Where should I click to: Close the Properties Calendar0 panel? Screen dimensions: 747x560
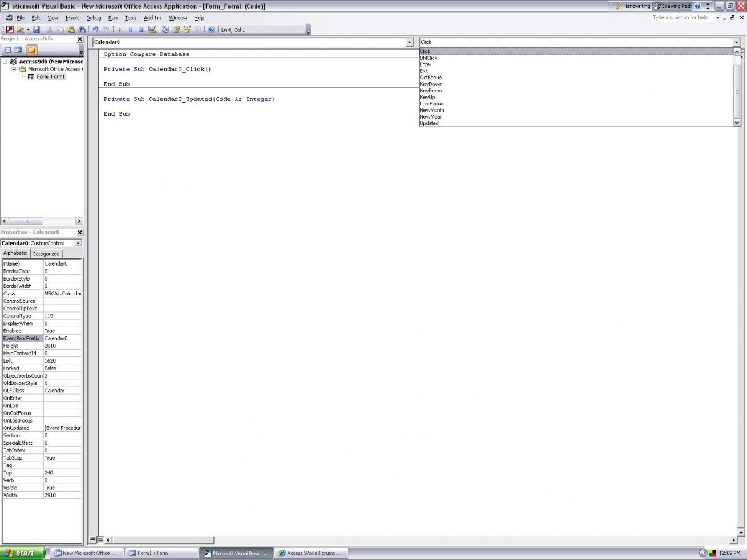click(80, 233)
